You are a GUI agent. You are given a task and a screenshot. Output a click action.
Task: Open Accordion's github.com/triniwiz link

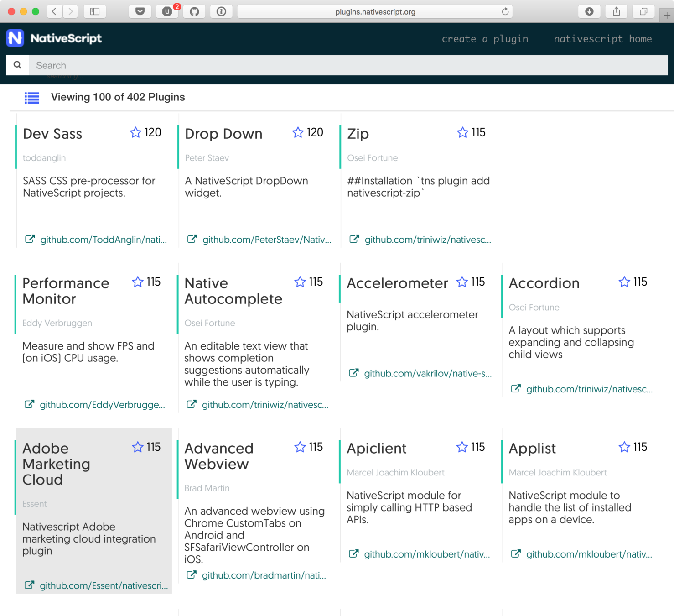589,389
